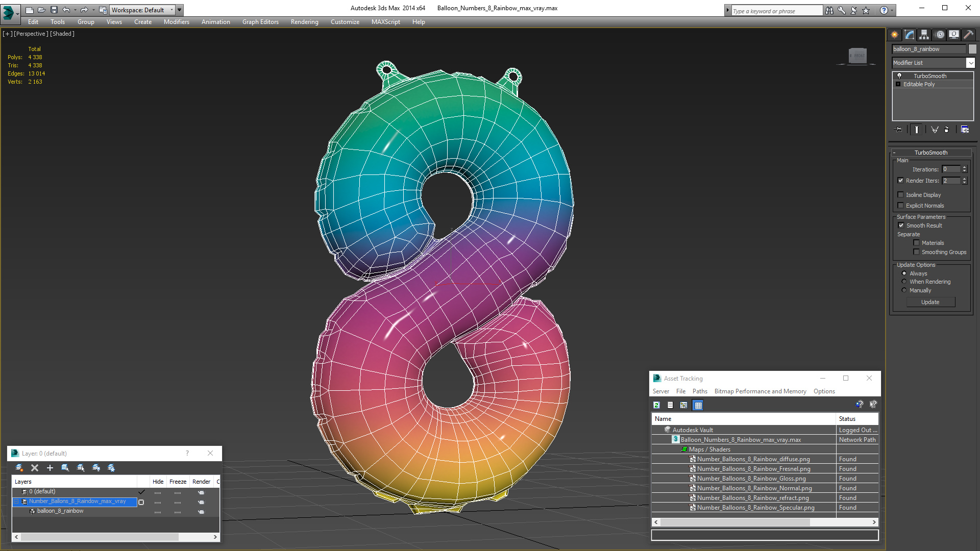Toggle Smooth Result checkbox
The width and height of the screenshot is (980, 551).
[x=901, y=226]
